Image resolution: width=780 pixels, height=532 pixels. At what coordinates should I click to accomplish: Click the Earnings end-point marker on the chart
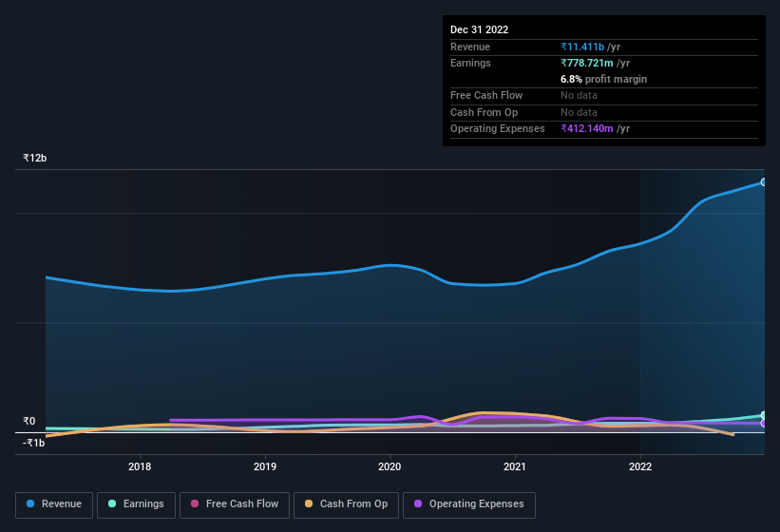(763, 415)
